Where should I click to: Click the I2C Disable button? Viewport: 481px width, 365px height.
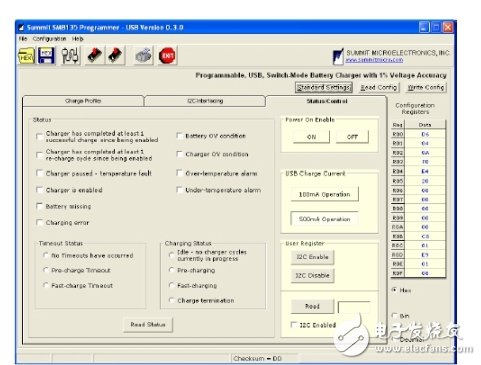point(312,276)
